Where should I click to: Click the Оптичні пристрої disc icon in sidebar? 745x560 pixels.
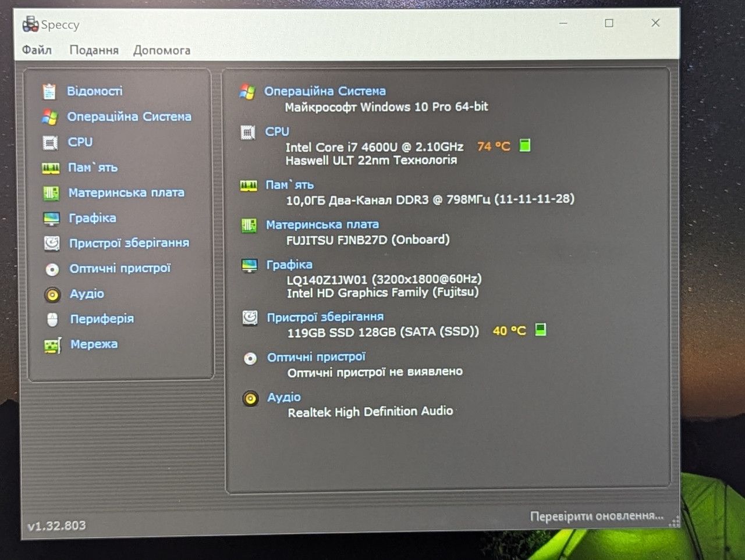point(52,269)
